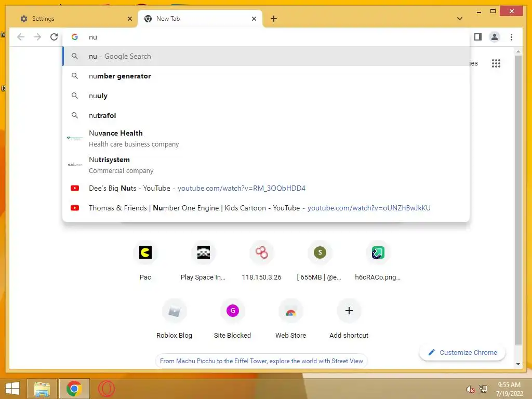The image size is (532, 399).
Task: Open Chrome's three-dot menu
Action: click(x=511, y=37)
